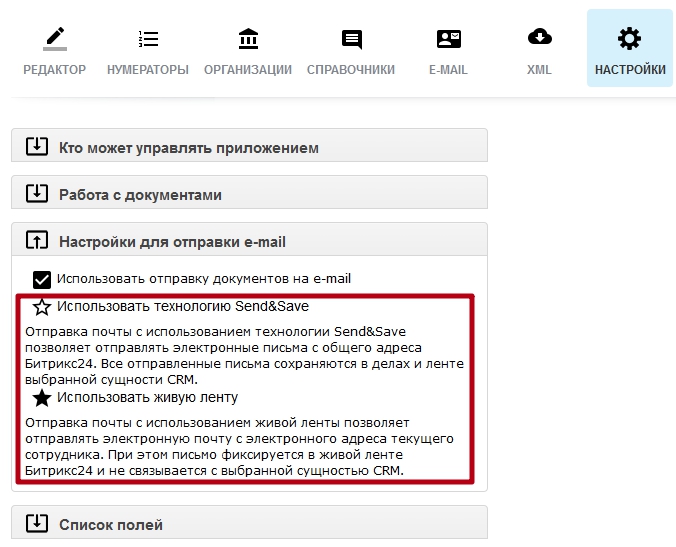Open the Нумераторы tab label
Screen dimensions: 676x547
pyautogui.click(x=148, y=70)
